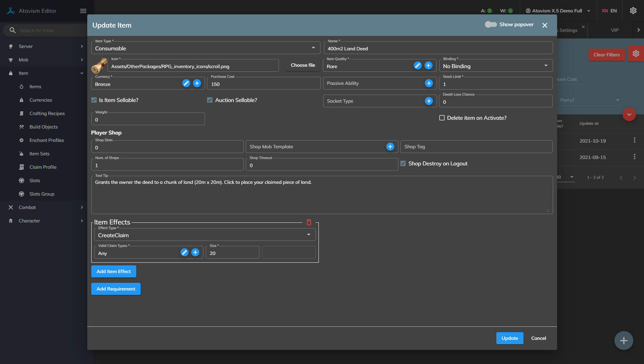Toggle the hamburger menu beside Atavism Editor

point(83,11)
